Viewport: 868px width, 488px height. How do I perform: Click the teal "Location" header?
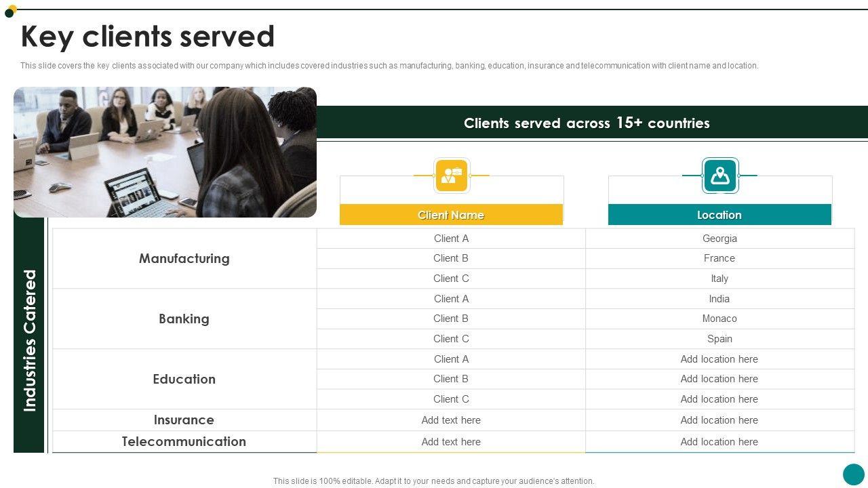pyautogui.click(x=719, y=215)
